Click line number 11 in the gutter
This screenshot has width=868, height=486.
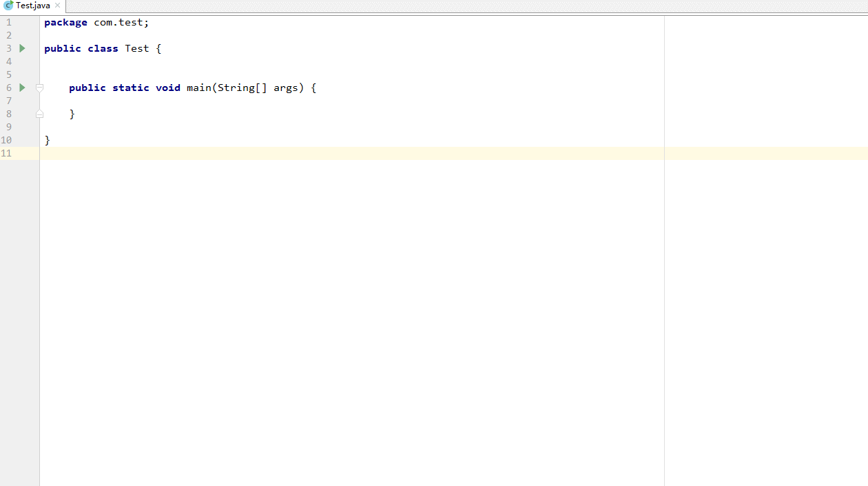6,153
